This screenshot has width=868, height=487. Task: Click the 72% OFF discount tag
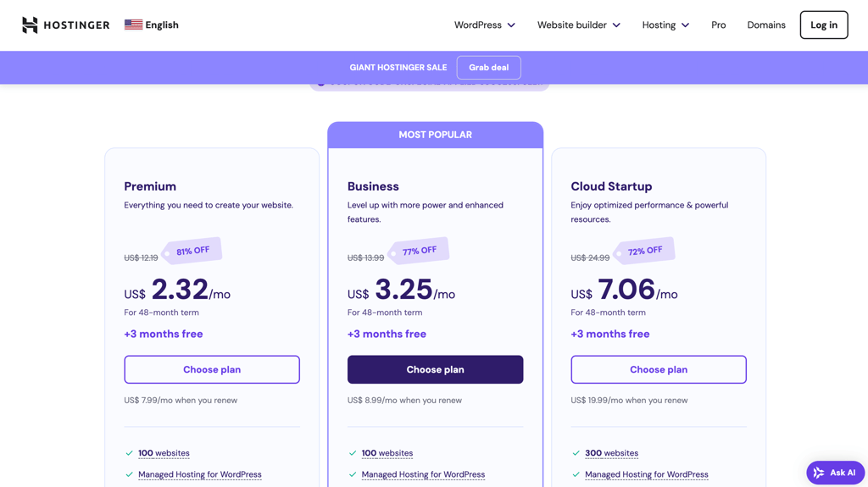tap(644, 251)
